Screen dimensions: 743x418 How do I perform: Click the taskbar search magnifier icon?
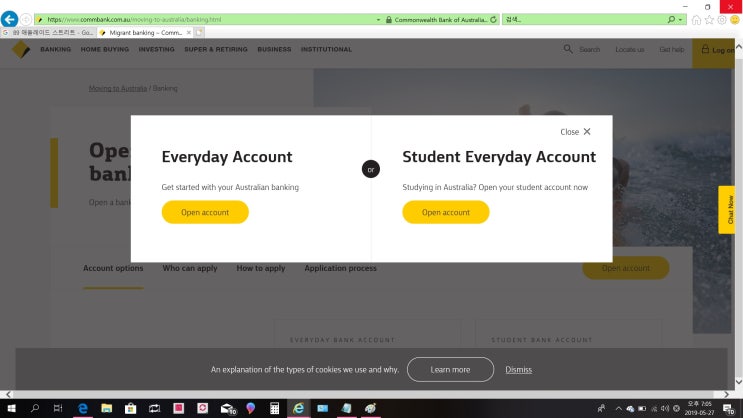35,409
